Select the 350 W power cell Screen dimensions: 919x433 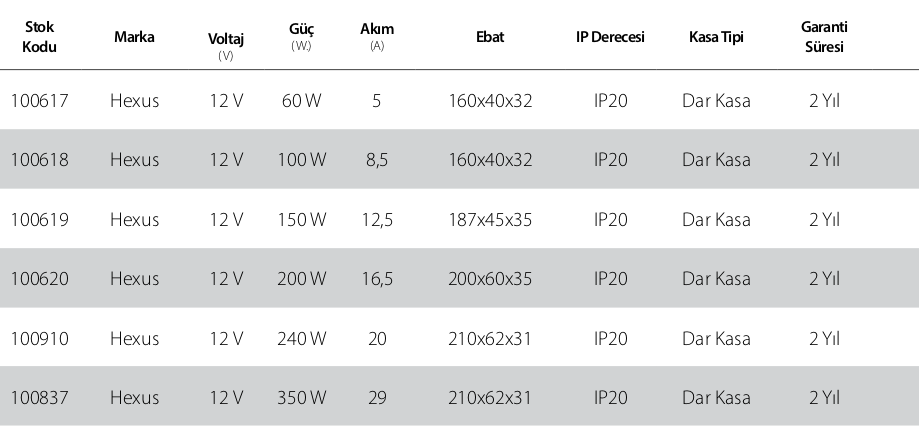(x=301, y=398)
